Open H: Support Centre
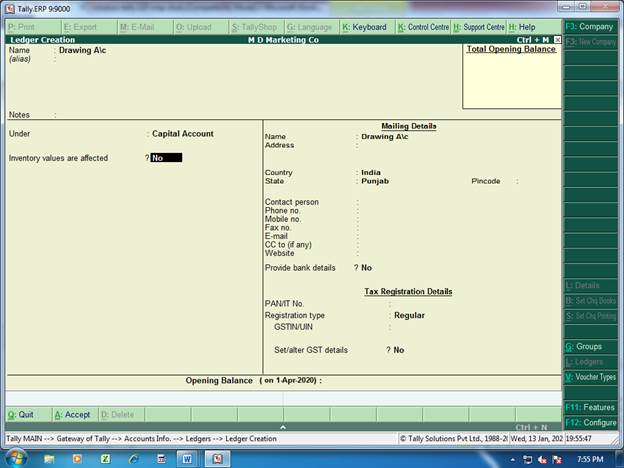624x468 pixels. pyautogui.click(x=479, y=27)
